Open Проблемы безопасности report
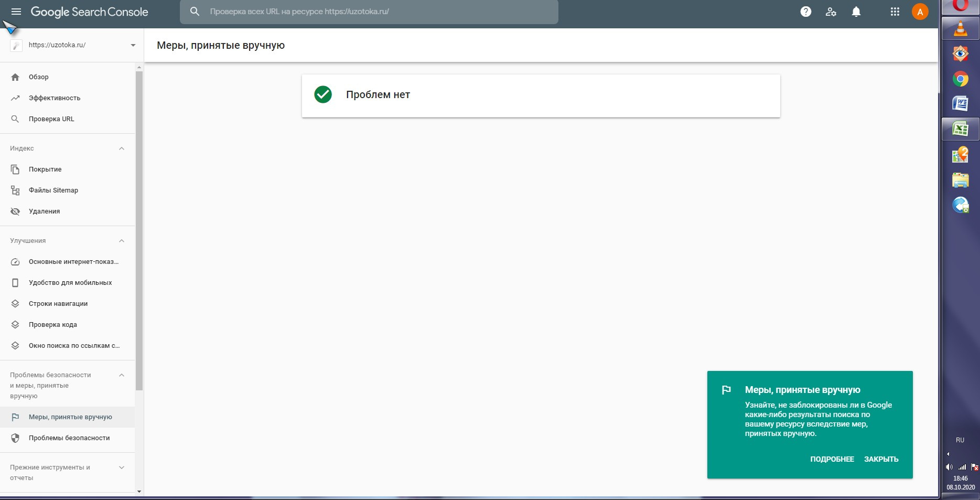980x500 pixels. [67, 438]
